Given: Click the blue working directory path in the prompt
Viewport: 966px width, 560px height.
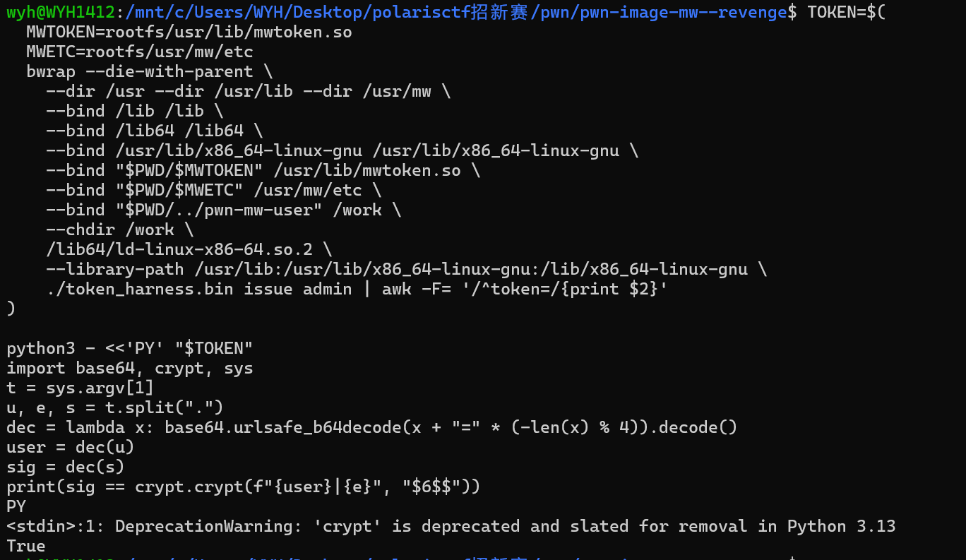Looking at the screenshot, I should click(x=455, y=12).
